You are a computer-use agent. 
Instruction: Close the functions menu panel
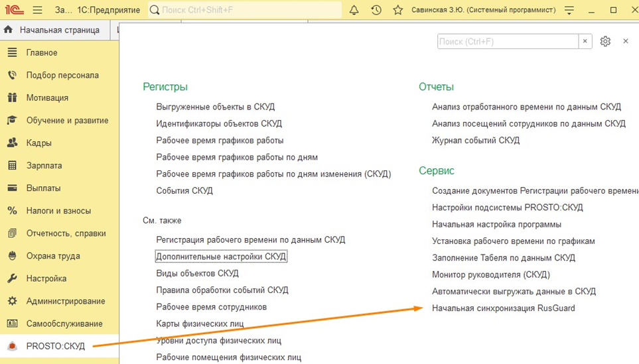(x=625, y=41)
